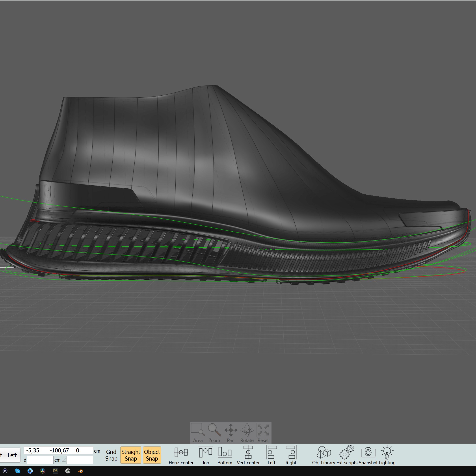
Task: Click the distance d input field
Action: (40, 460)
